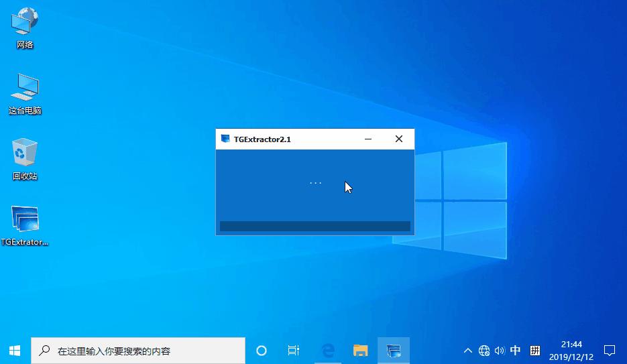627x364 pixels.
Task: Click the TGExtractor2.1 progress bar
Action: (315, 226)
